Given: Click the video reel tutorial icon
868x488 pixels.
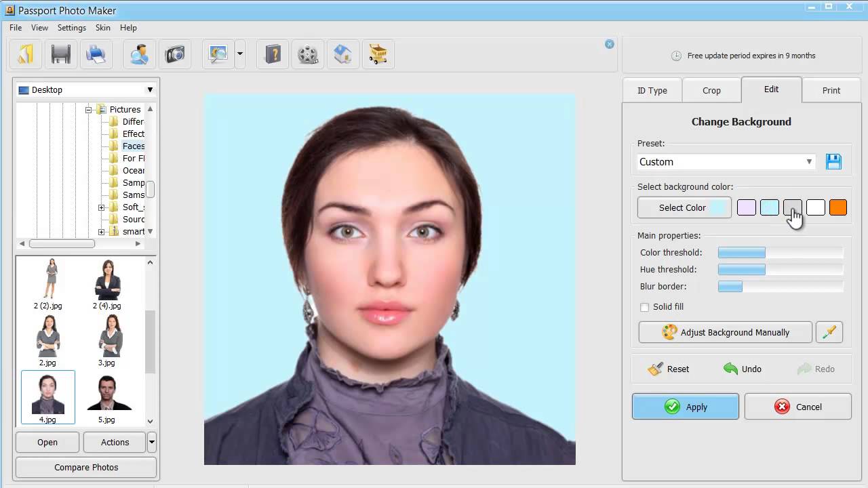Looking at the screenshot, I should click(x=308, y=54).
